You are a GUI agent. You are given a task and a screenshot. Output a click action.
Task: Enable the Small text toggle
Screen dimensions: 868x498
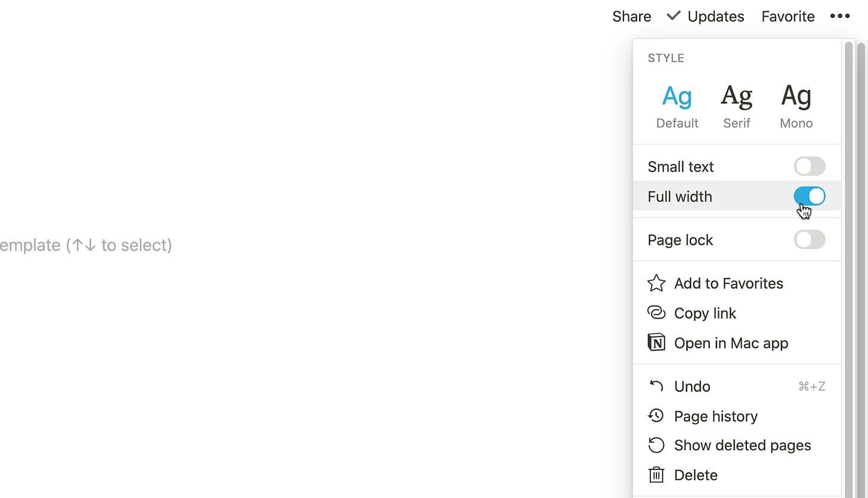point(810,166)
